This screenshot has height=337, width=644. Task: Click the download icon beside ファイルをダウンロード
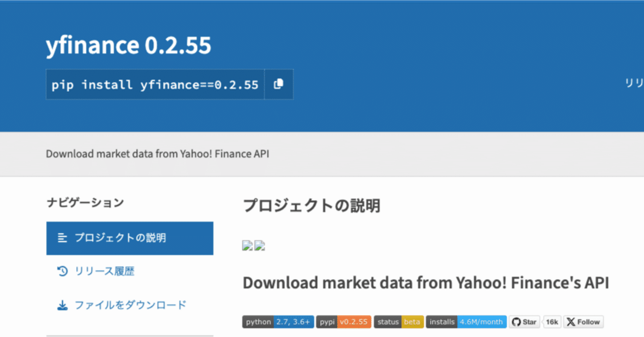[x=62, y=304]
